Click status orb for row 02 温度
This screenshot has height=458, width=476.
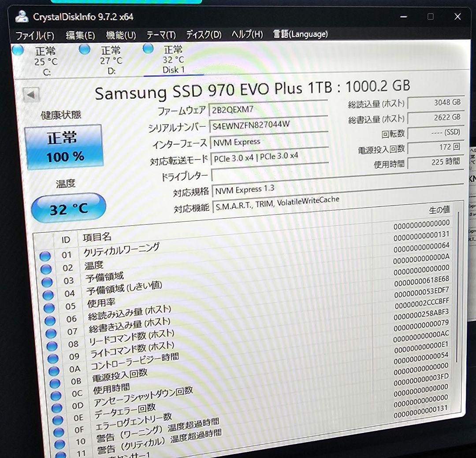tap(46, 269)
